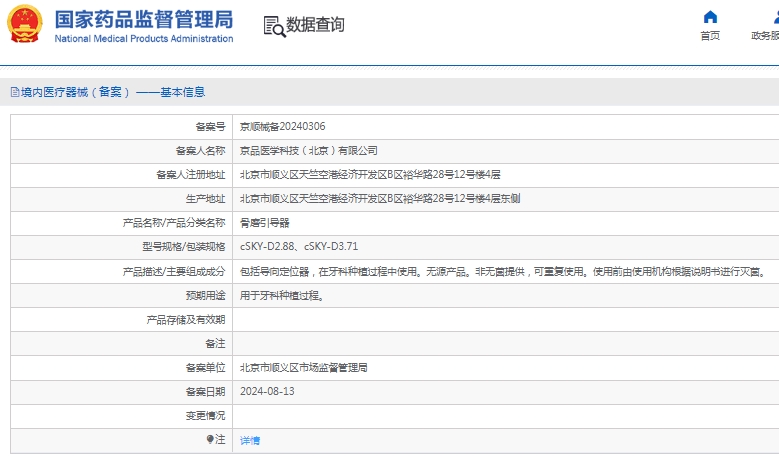Screen dimensions: 779x460
Task: Click the 生产地址 value ending 4层东侧
Action: click(x=380, y=199)
